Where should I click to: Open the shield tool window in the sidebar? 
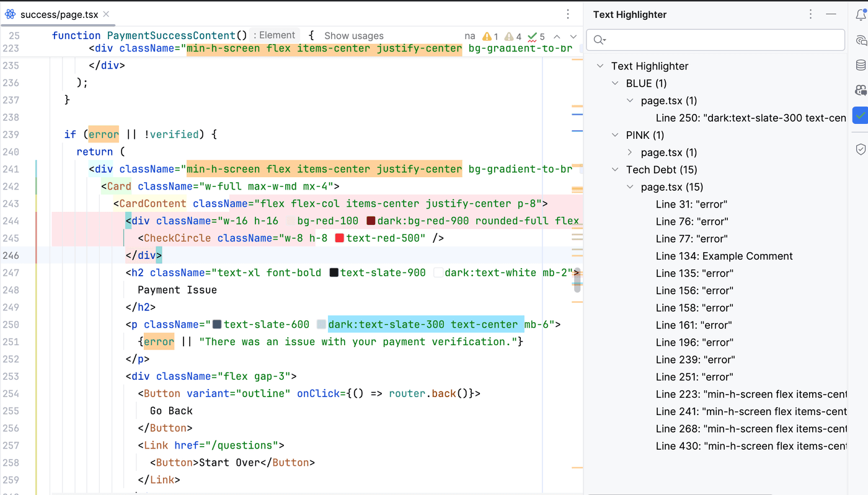[861, 149]
